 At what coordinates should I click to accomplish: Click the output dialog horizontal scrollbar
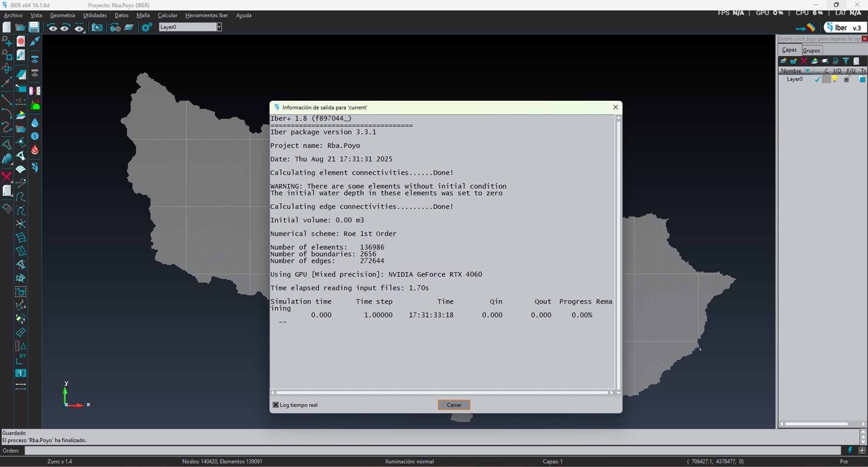coord(442,392)
